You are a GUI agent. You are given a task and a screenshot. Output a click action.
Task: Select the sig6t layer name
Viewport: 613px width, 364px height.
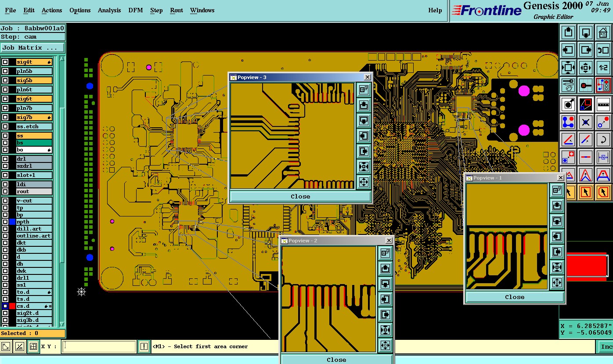click(34, 99)
